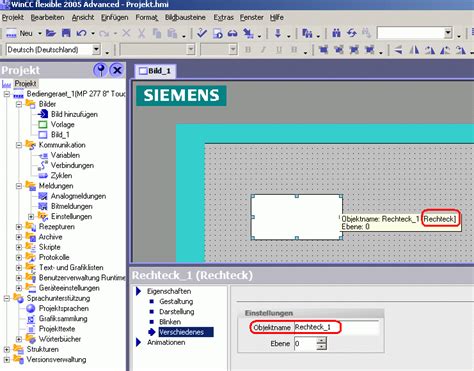Select Blinken in properties list

[170, 322]
